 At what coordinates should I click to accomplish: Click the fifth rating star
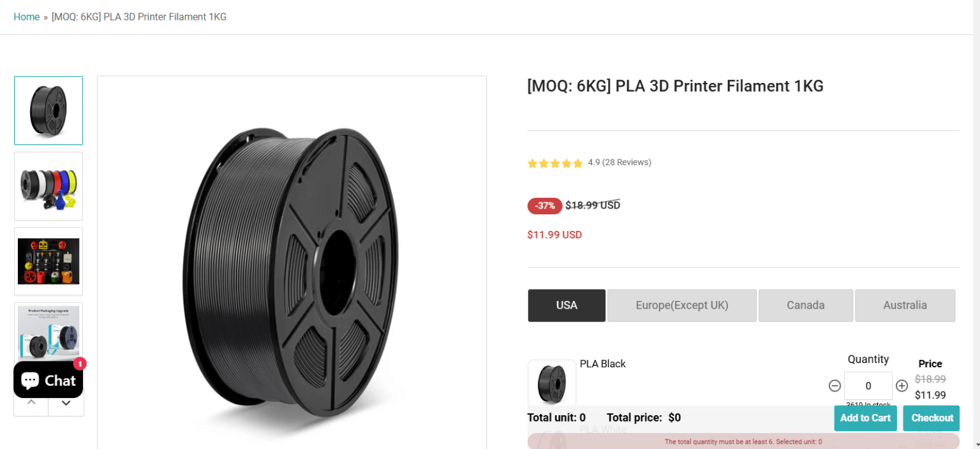(x=577, y=163)
